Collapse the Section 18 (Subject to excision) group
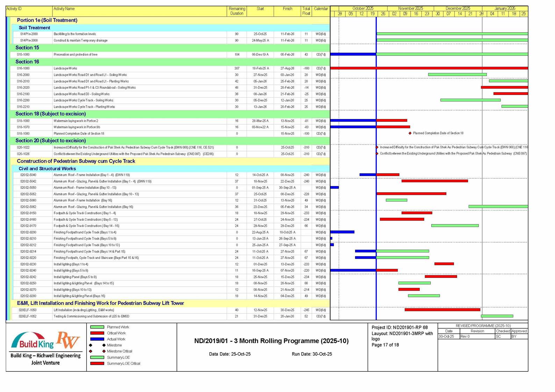The width and height of the screenshot is (555, 392). coord(50,114)
